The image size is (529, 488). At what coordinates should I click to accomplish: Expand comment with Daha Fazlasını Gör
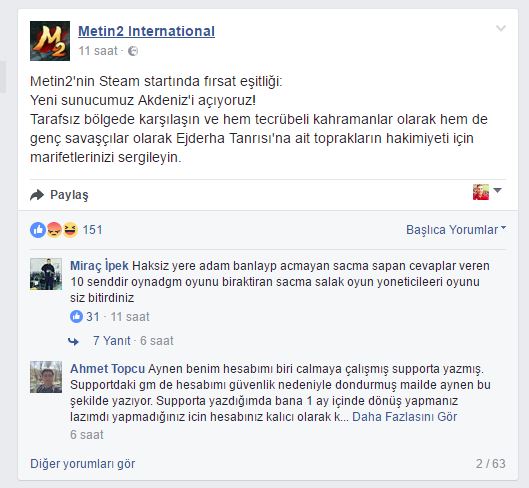coord(405,417)
